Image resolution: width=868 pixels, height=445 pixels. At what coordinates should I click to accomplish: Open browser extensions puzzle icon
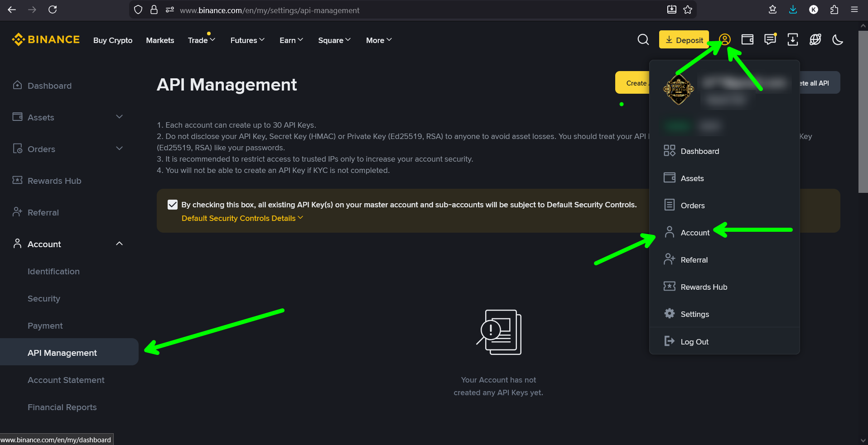[x=834, y=10]
